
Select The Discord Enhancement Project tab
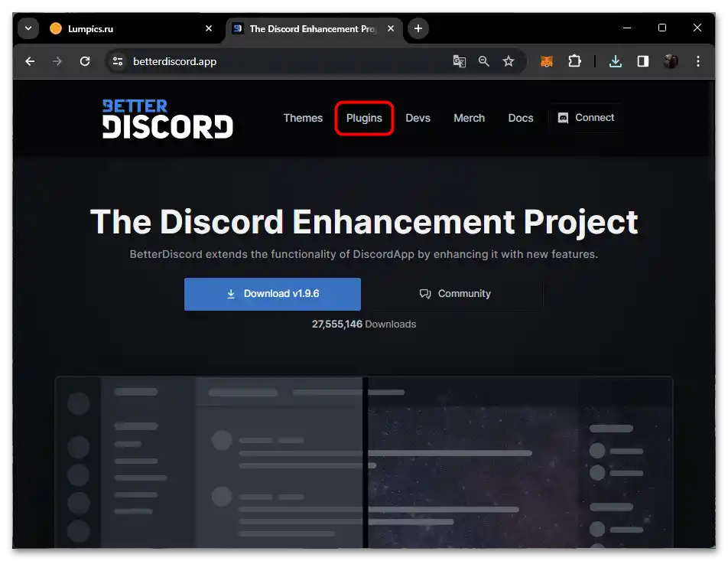click(x=314, y=29)
